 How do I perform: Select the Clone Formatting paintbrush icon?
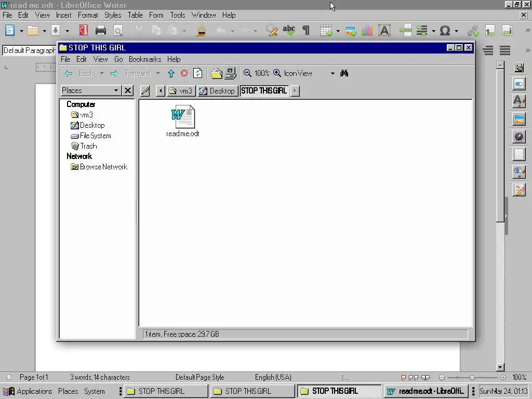coord(201,30)
